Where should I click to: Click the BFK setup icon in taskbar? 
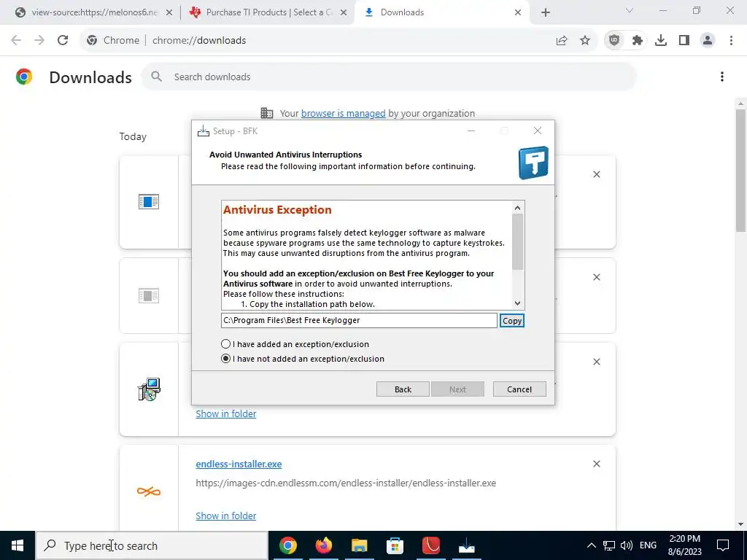click(466, 545)
